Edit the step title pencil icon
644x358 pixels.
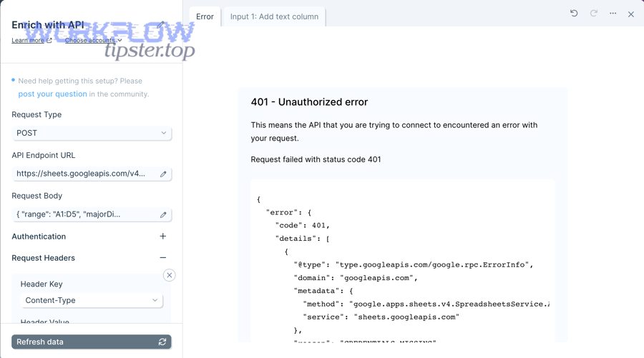point(160,25)
